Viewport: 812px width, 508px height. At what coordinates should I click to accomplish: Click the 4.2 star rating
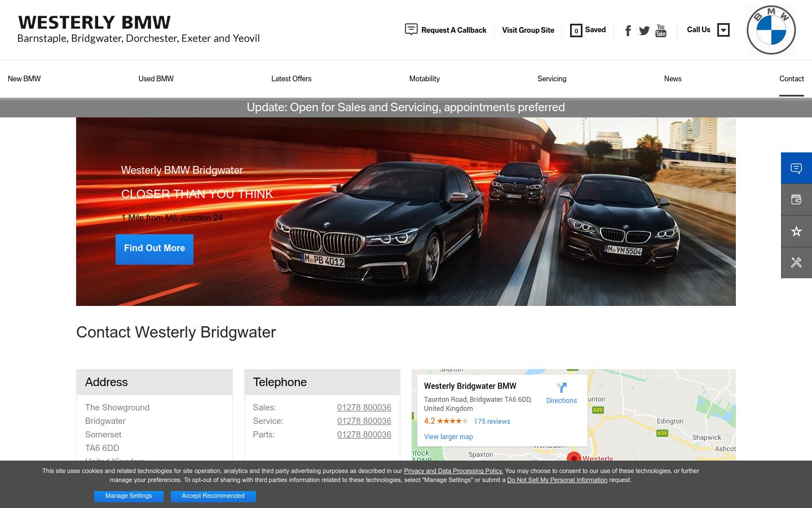445,421
